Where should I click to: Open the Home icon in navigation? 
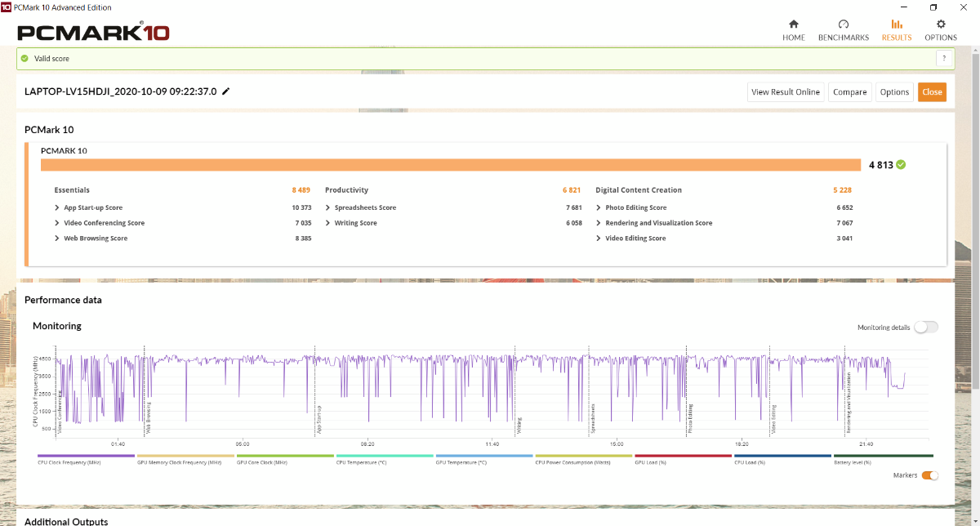793,25
